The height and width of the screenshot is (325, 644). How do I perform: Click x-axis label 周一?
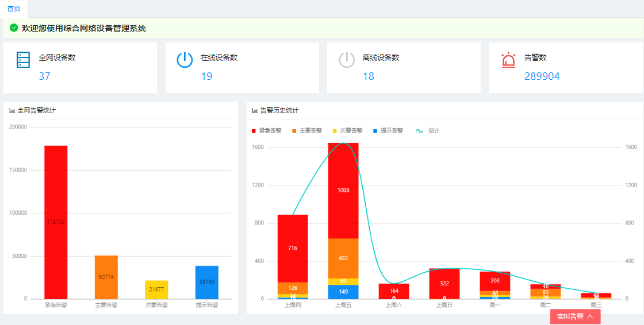point(495,305)
